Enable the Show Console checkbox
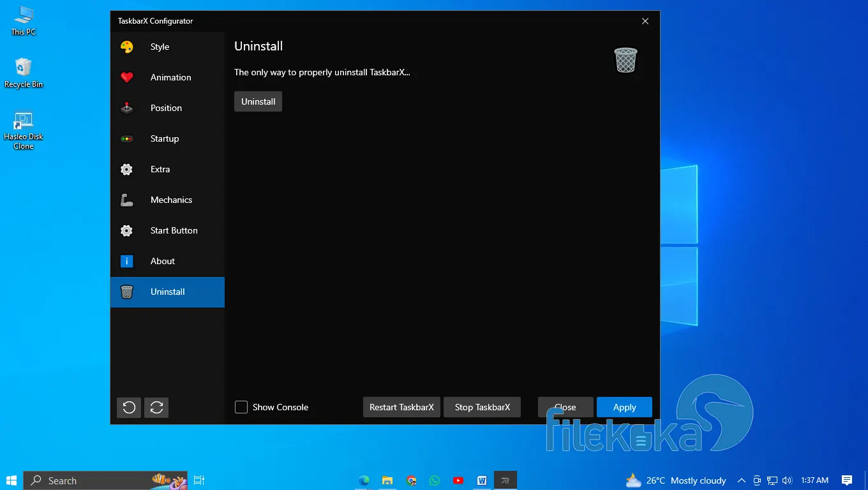This screenshot has height=490, width=868. [x=241, y=407]
